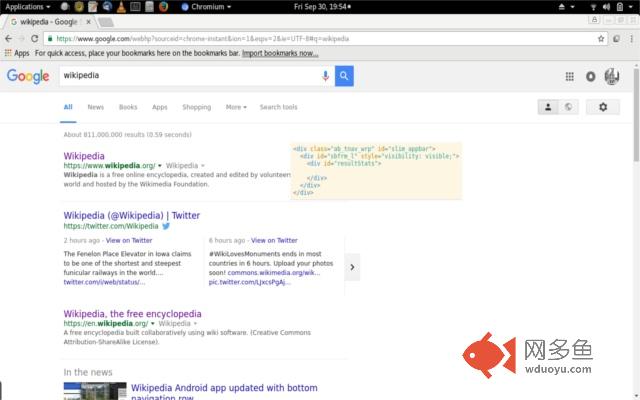Image resolution: width=640 pixels, height=400 pixels.
Task: Launch VLC cone icon in the top panel
Action: point(121,7)
